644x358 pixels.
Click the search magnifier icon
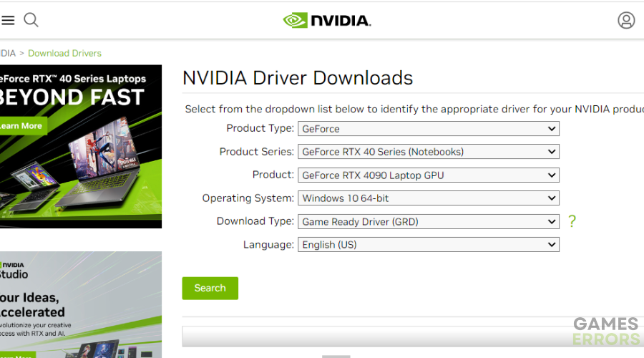tap(31, 20)
